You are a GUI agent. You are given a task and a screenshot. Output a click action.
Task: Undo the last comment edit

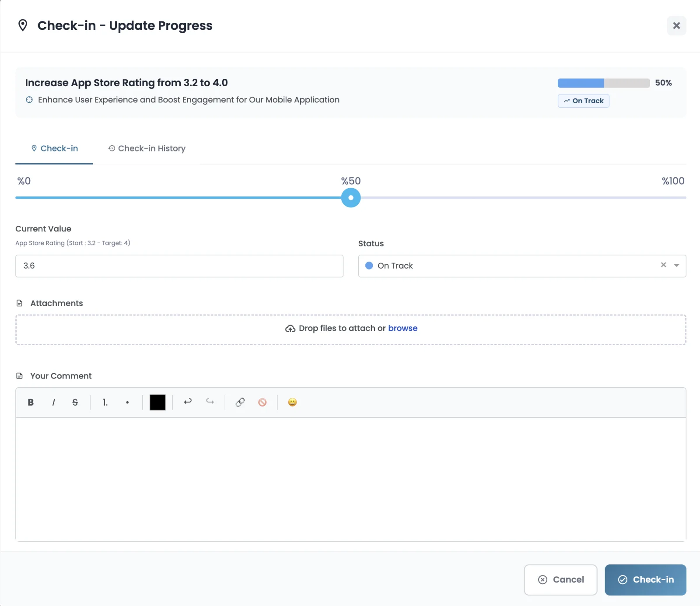(x=188, y=402)
